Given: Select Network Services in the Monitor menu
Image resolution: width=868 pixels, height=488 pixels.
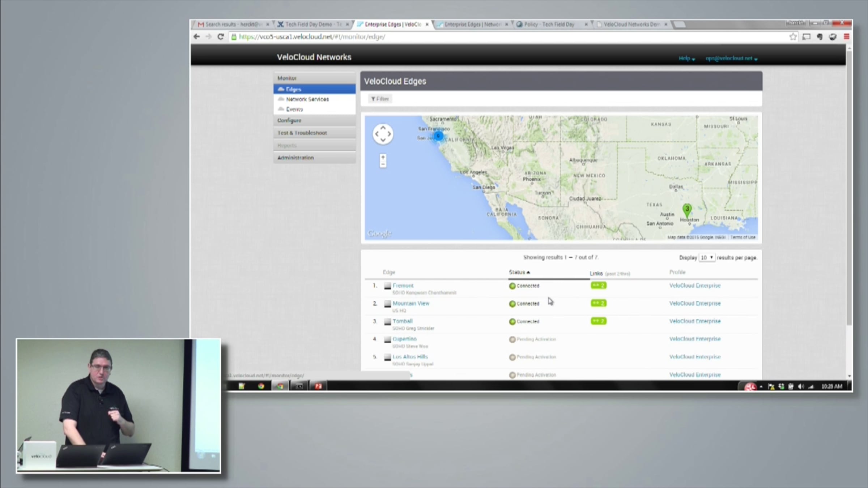Looking at the screenshot, I should coord(314,99).
